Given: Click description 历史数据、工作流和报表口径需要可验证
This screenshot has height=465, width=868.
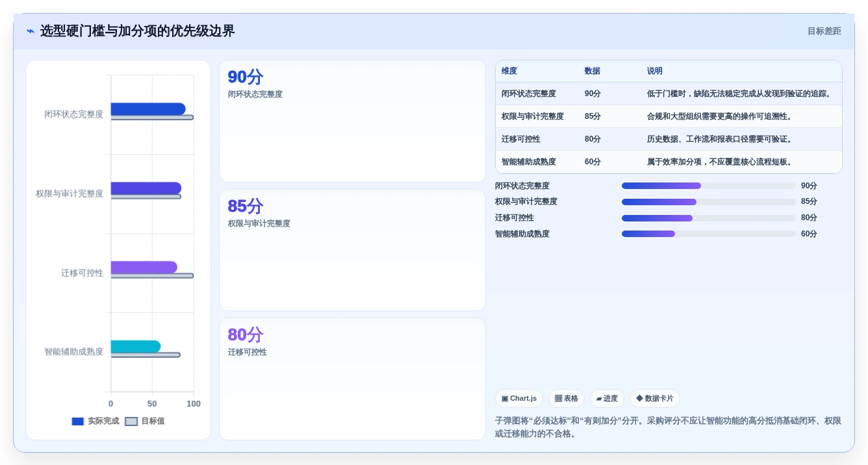Looking at the screenshot, I should click(720, 139).
